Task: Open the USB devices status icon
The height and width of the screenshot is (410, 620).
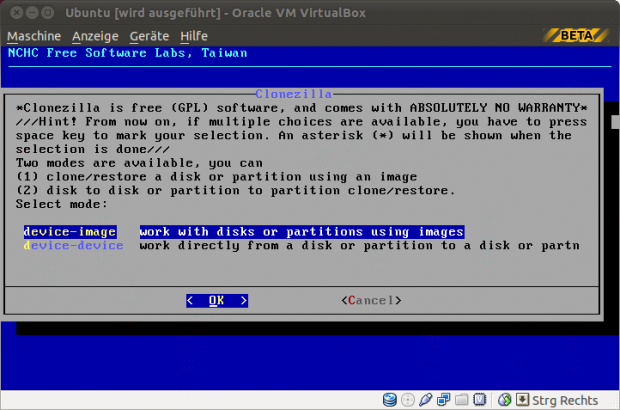Action: click(425, 400)
